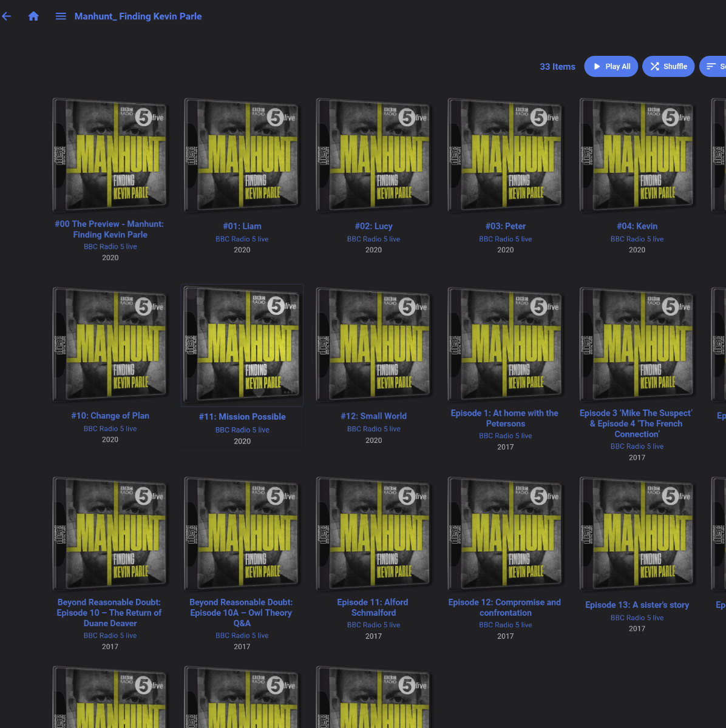The height and width of the screenshot is (728, 726).
Task: Open third album cover in the bottom row
Action: point(373,696)
